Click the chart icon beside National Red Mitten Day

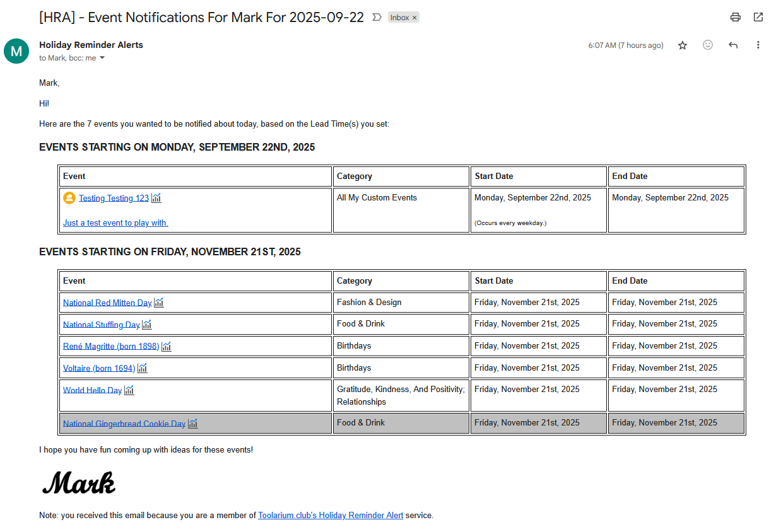(158, 302)
